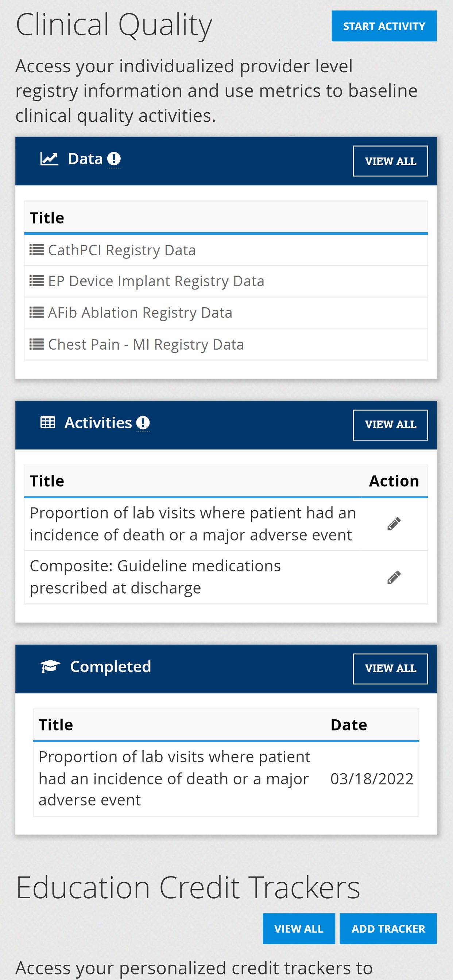Click the table grid icon beside Activities
453x980 pixels.
pos(47,422)
